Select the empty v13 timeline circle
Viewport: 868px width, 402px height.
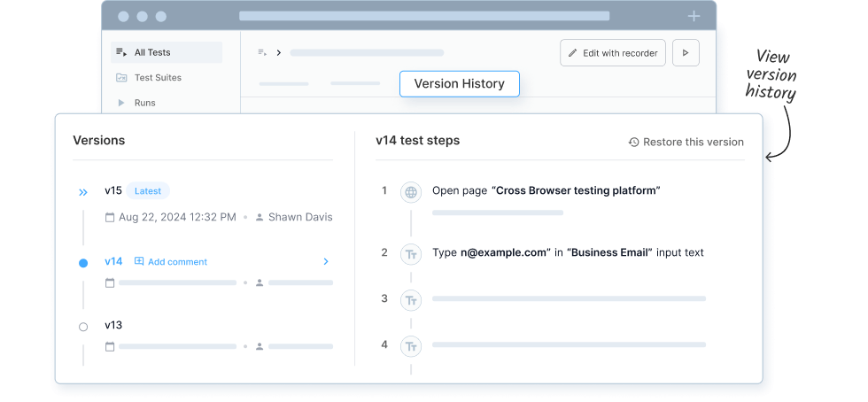(x=83, y=327)
